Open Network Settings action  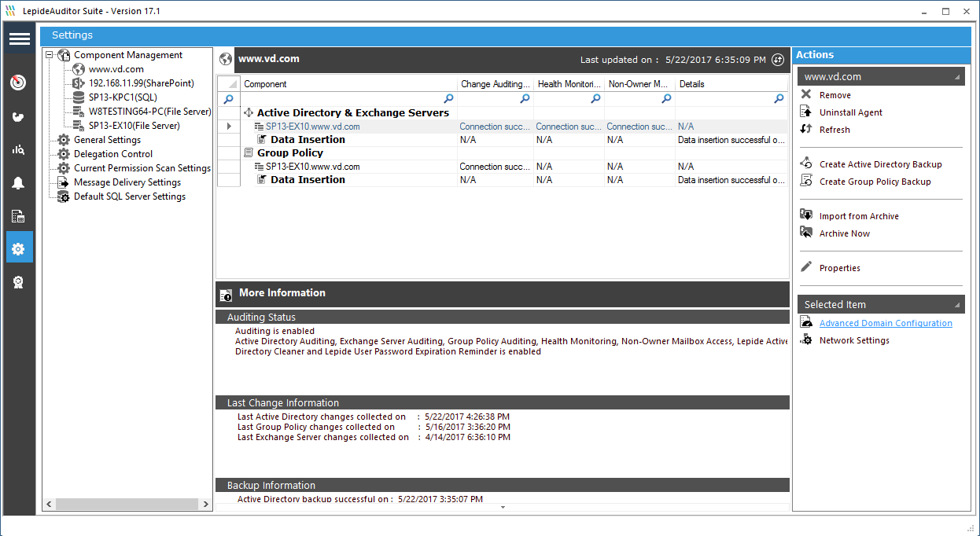[x=854, y=340]
